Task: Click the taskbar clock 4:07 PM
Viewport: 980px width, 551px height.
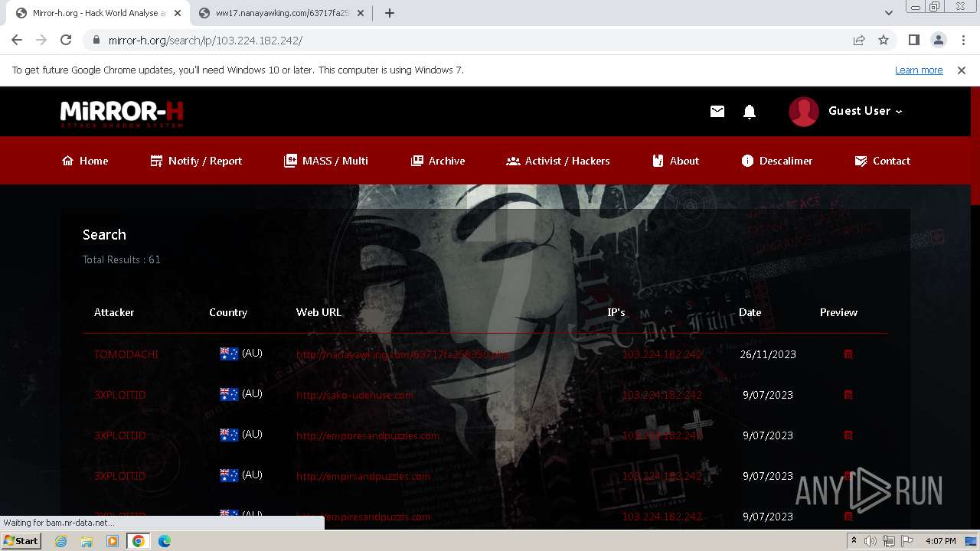Action: pos(940,541)
